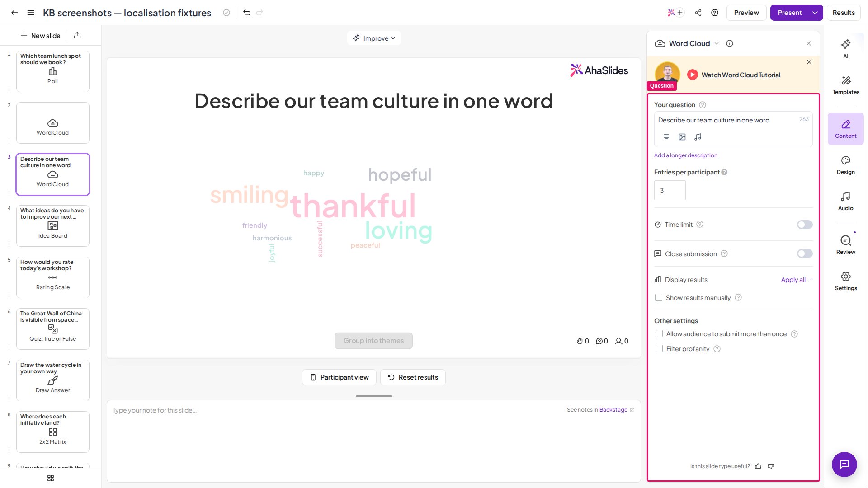Click the Reset results button
Viewport: 868px width, 488px height.
[x=413, y=377]
